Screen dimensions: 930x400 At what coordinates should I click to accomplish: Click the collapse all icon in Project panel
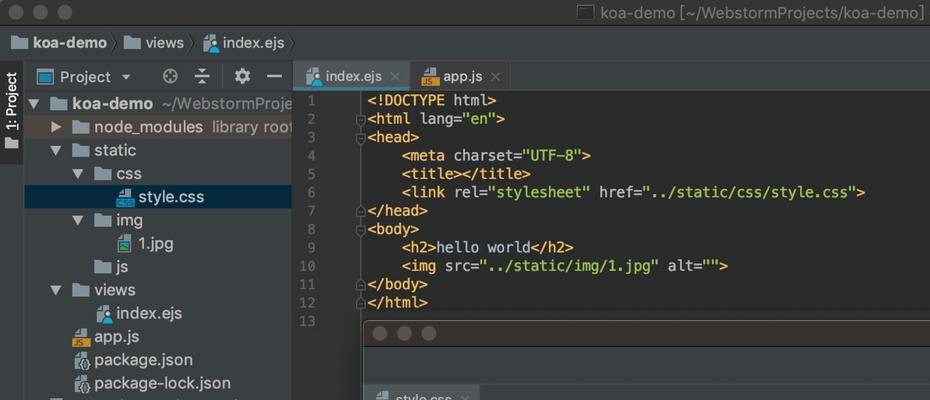[203, 77]
